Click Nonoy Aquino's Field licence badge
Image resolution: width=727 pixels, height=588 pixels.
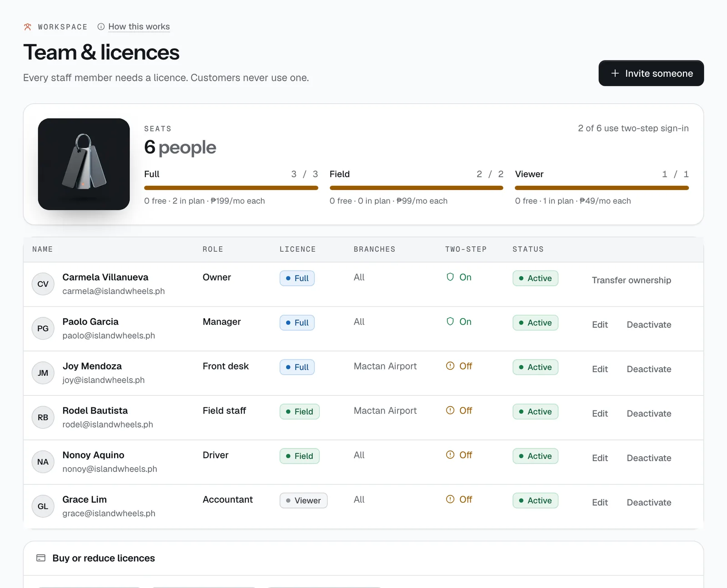click(x=299, y=456)
